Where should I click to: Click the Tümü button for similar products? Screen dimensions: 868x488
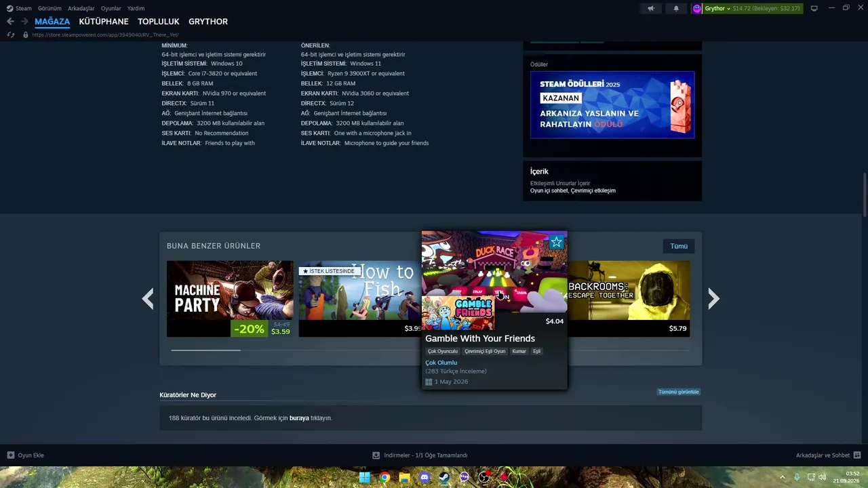[679, 246]
